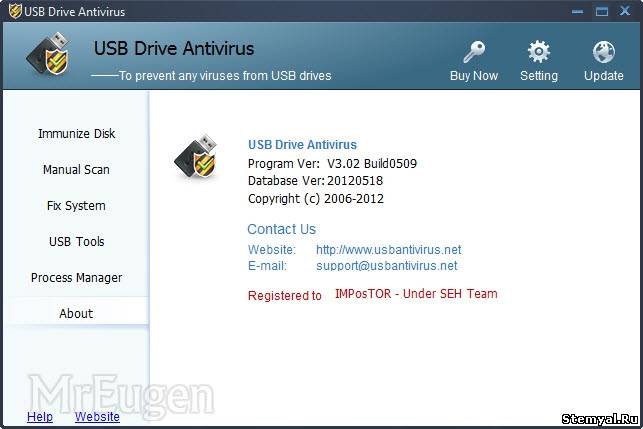This screenshot has width=643, height=429.
Task: Click the Website link at bottom left
Action: click(x=97, y=417)
